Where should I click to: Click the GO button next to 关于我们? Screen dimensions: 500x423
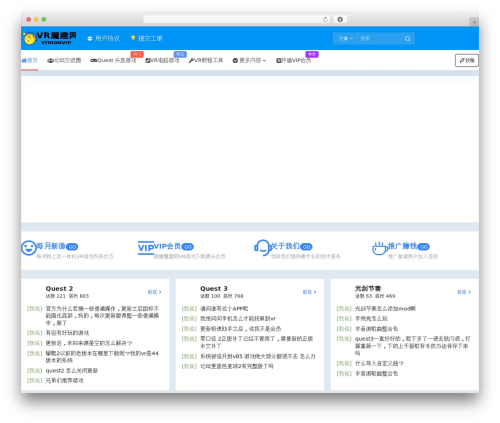point(306,247)
